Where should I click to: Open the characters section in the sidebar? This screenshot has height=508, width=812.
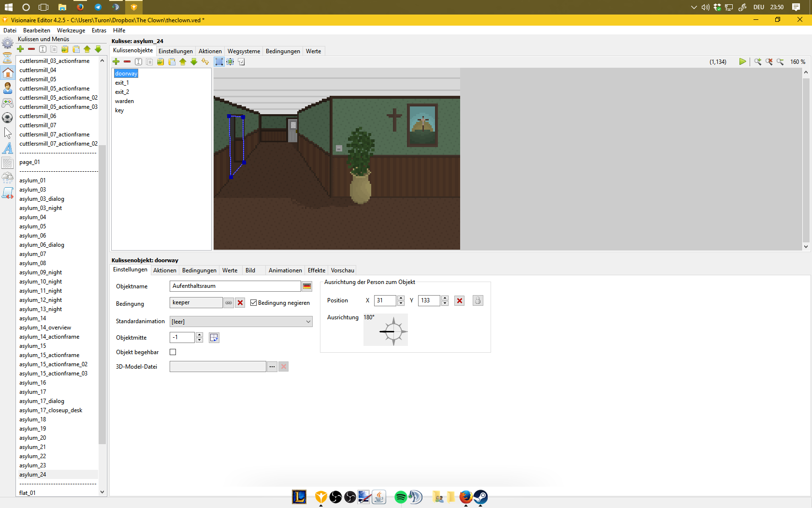(x=7, y=88)
